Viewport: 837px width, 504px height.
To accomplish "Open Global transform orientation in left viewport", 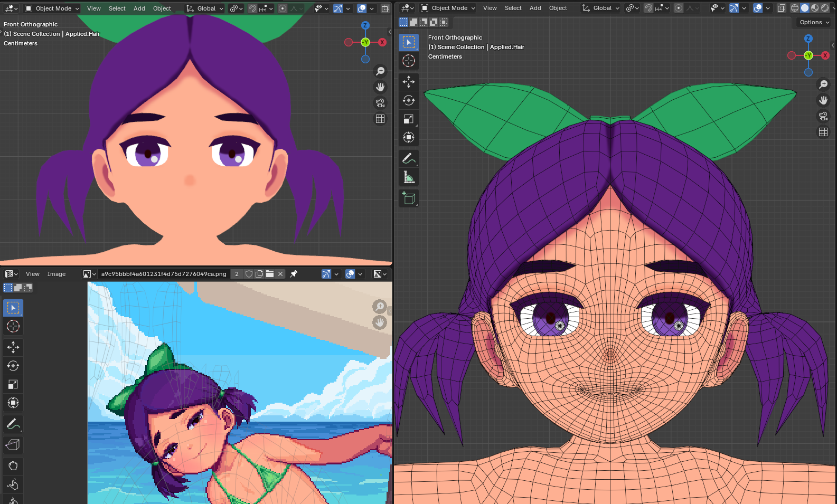I will tap(205, 8).
